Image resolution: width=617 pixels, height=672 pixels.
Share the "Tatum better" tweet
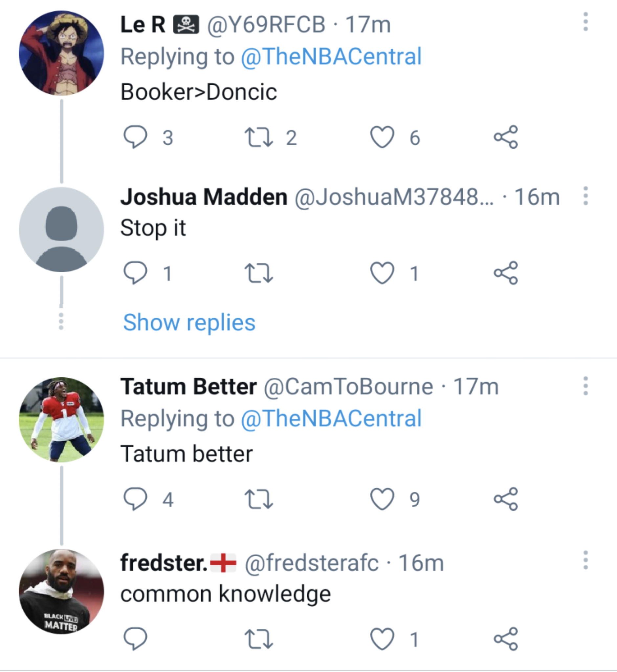click(506, 499)
